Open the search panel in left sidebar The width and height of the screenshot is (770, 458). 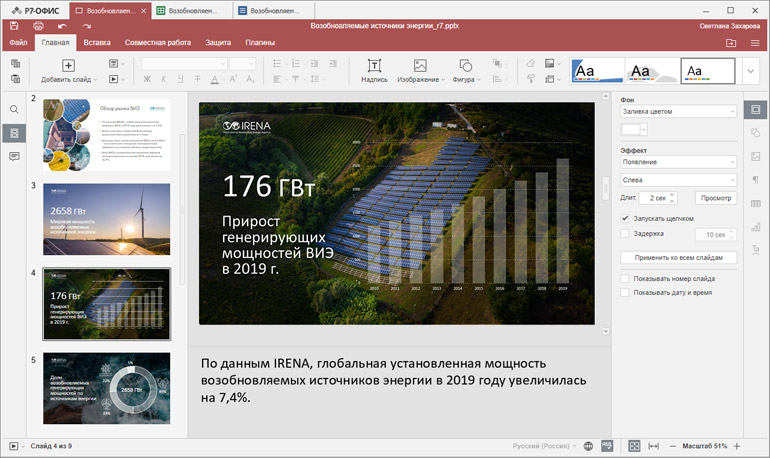(x=14, y=109)
